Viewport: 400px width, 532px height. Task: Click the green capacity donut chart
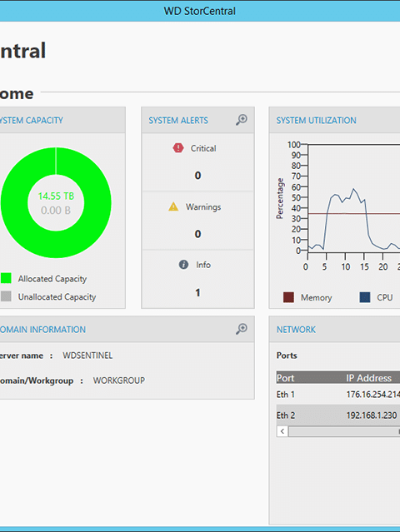[56, 202]
